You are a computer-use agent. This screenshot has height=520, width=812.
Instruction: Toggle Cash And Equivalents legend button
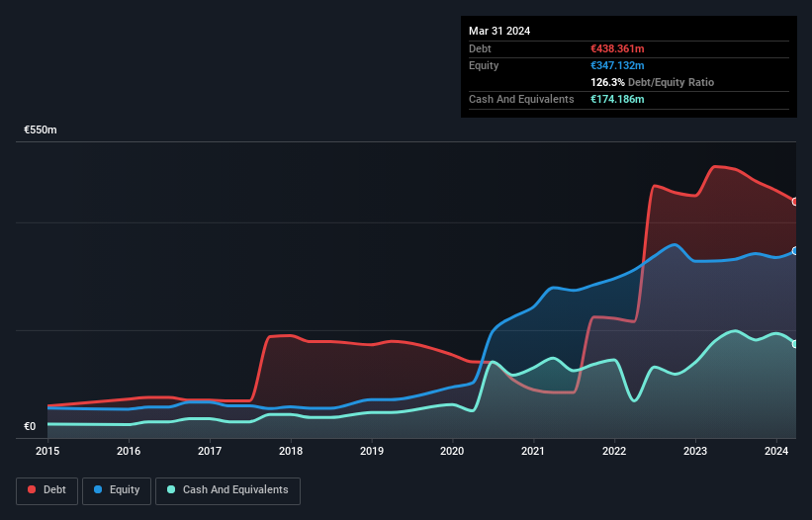[x=227, y=490]
